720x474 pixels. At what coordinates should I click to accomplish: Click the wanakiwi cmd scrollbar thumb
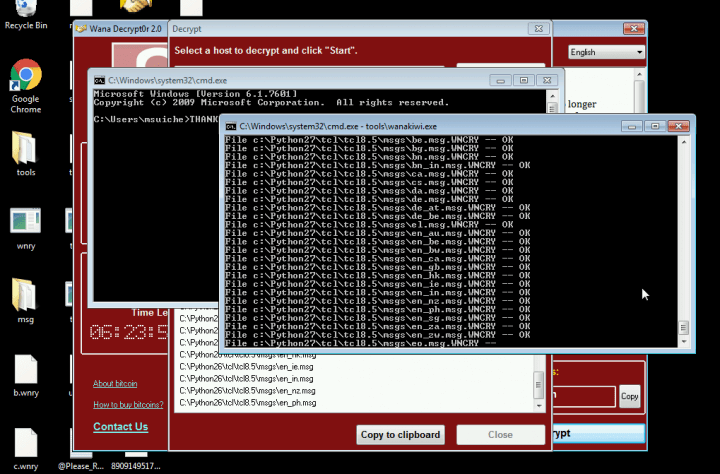tap(684, 327)
